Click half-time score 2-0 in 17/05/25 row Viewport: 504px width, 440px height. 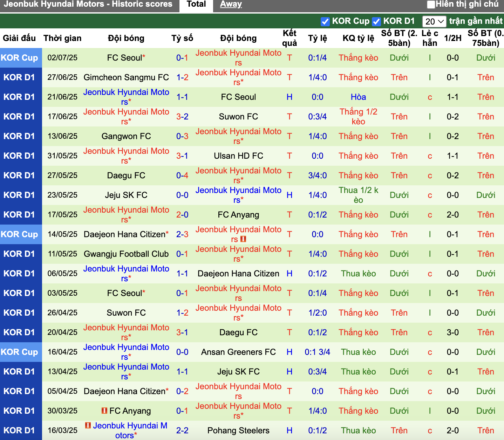point(452,215)
